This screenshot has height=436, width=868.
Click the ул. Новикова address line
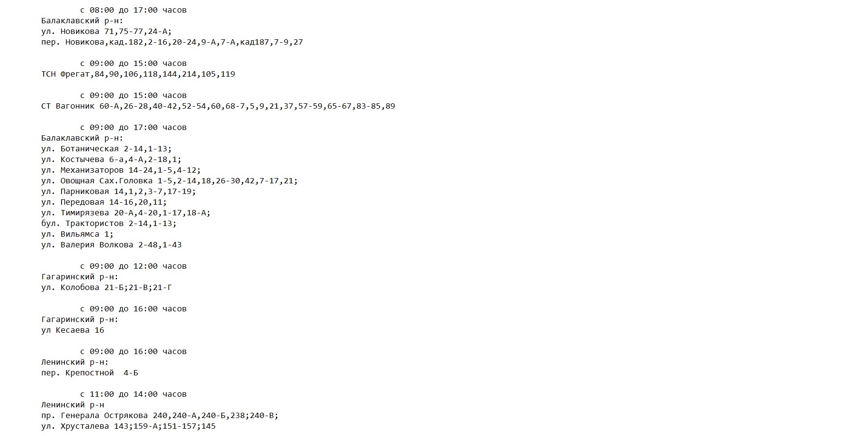[106, 32]
